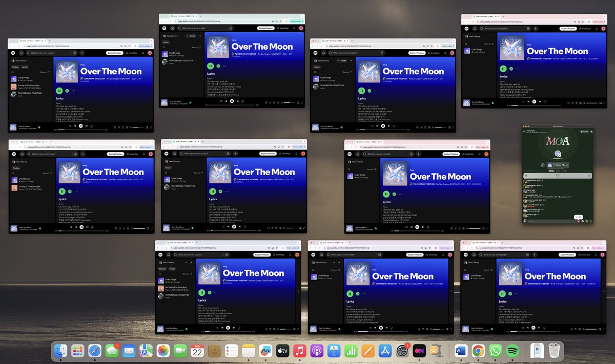This screenshot has height=364, width=615.
Task: Open station avatar under the MOA logo
Action: tap(558, 154)
